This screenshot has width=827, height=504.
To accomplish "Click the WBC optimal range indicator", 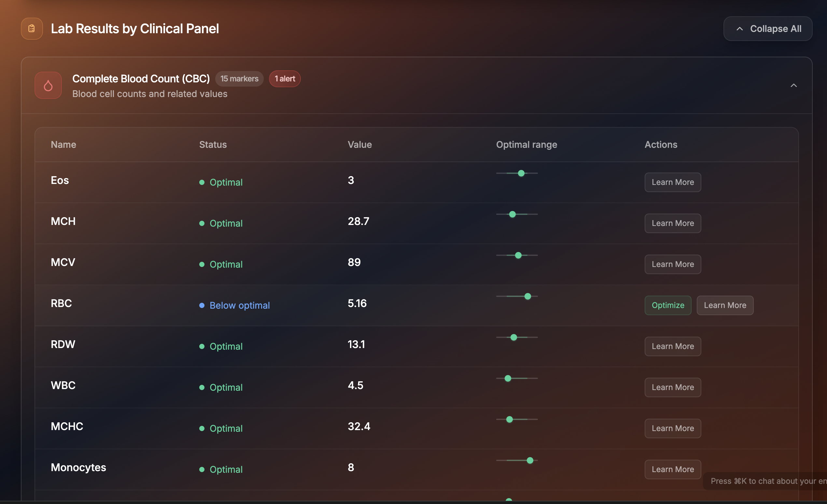I will click(x=508, y=378).
